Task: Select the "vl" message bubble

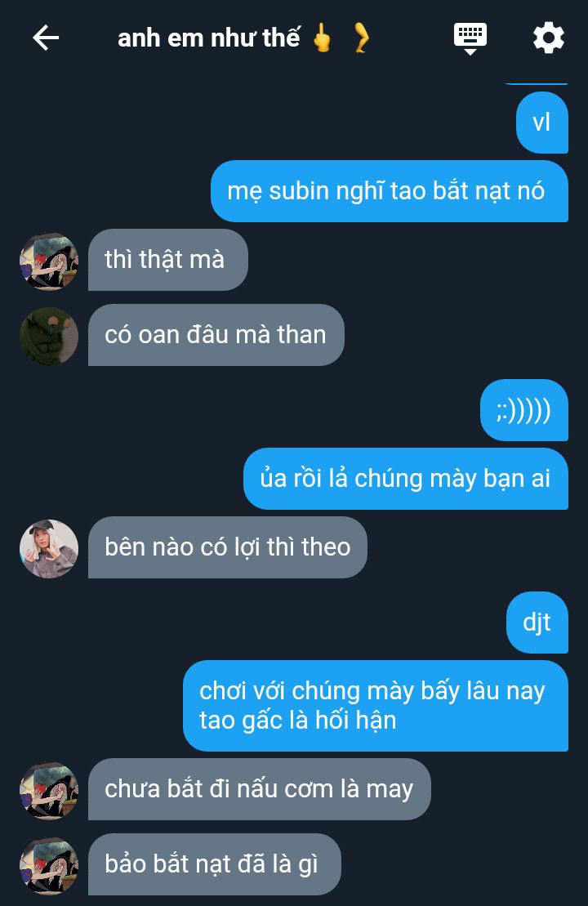Action: pyautogui.click(x=541, y=123)
